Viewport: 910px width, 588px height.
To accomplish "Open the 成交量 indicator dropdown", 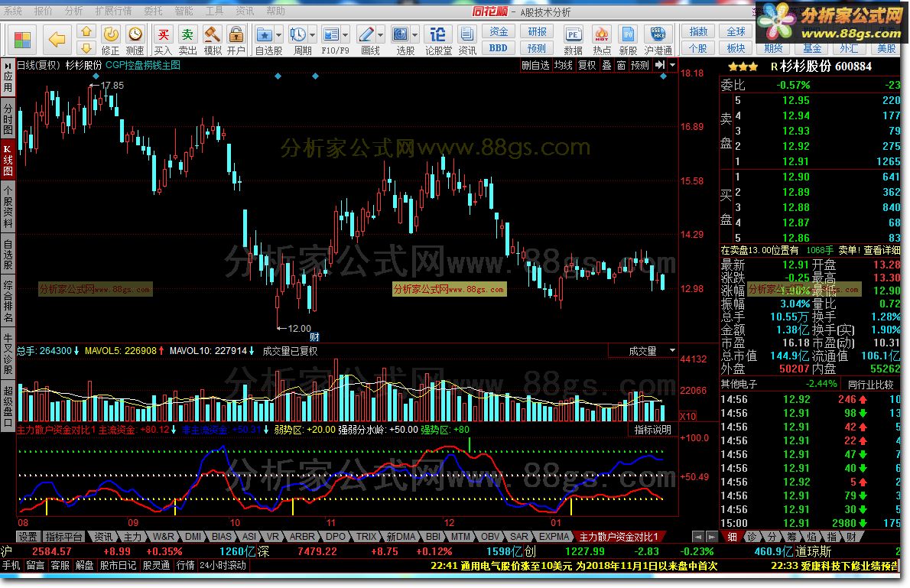I will (672, 351).
